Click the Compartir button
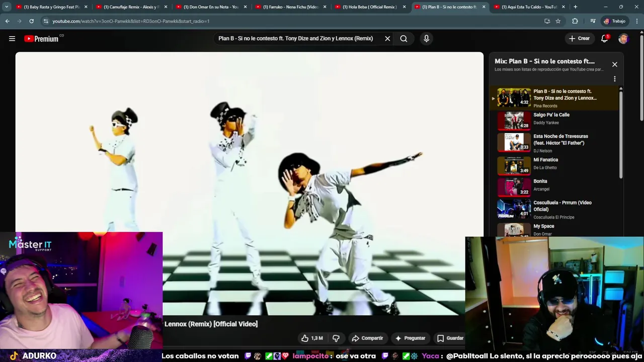Screen dimensions: 644x362 [x=367, y=338]
